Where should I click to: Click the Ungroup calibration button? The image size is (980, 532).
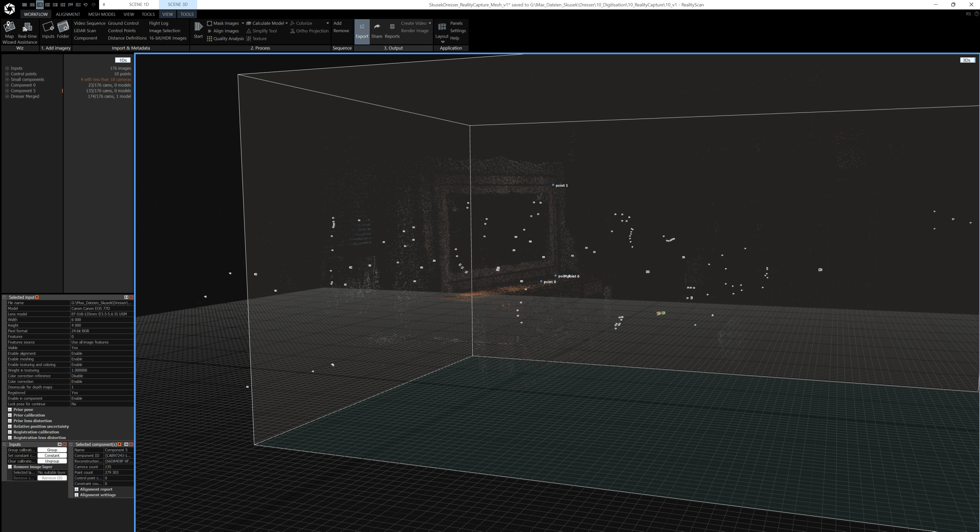(52, 461)
